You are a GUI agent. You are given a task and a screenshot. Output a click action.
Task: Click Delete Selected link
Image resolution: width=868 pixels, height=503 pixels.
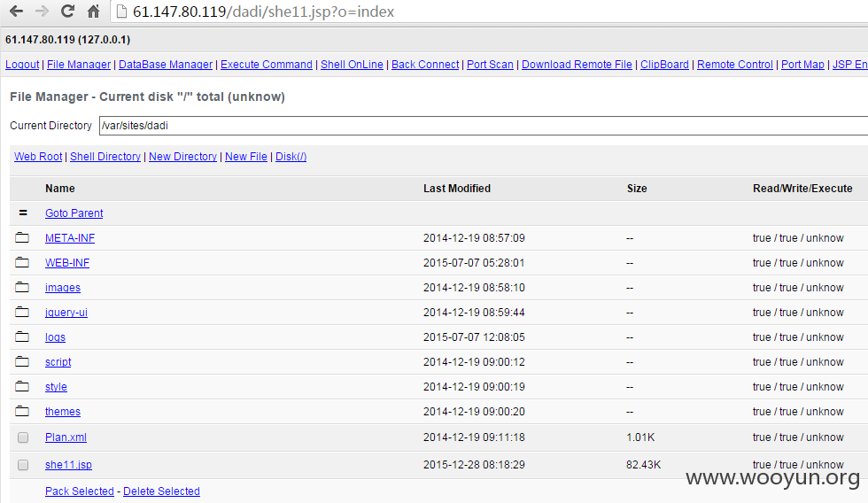tap(161, 491)
